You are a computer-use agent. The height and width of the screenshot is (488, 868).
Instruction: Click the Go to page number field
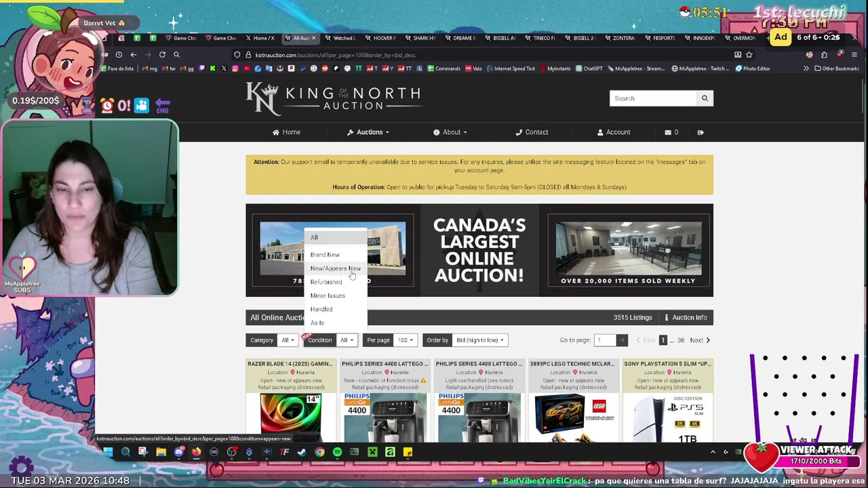[605, 340]
